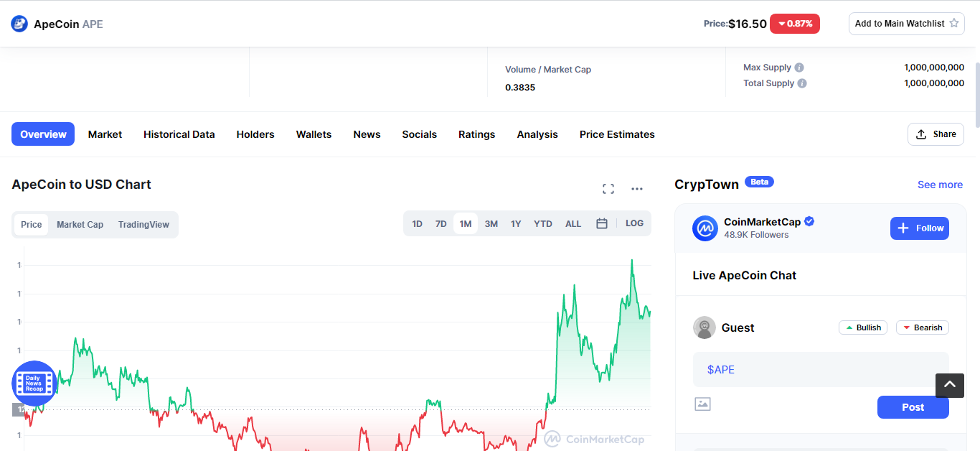Click the star icon in watchlist button
The width and height of the screenshot is (980, 451).
(953, 23)
